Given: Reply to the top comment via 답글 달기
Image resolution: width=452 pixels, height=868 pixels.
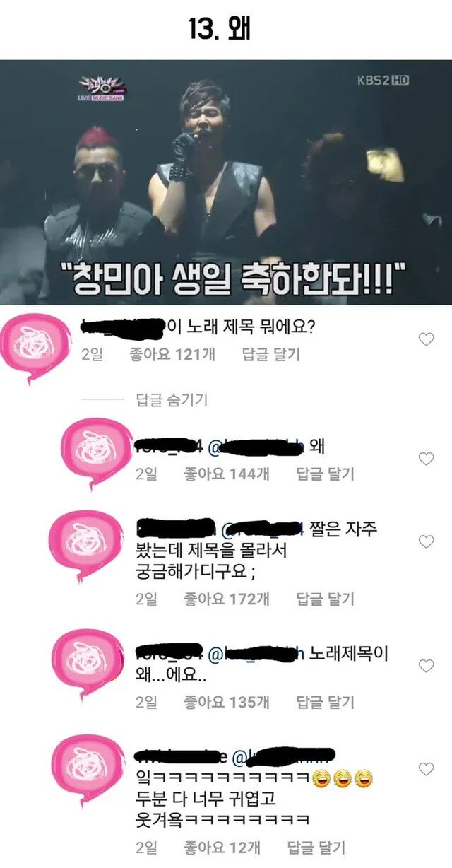Looking at the screenshot, I should tap(271, 354).
